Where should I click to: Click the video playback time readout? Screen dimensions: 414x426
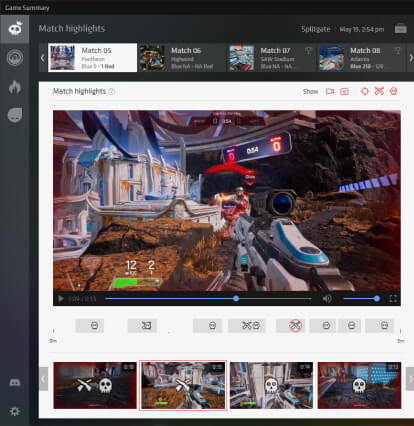pyautogui.click(x=82, y=299)
